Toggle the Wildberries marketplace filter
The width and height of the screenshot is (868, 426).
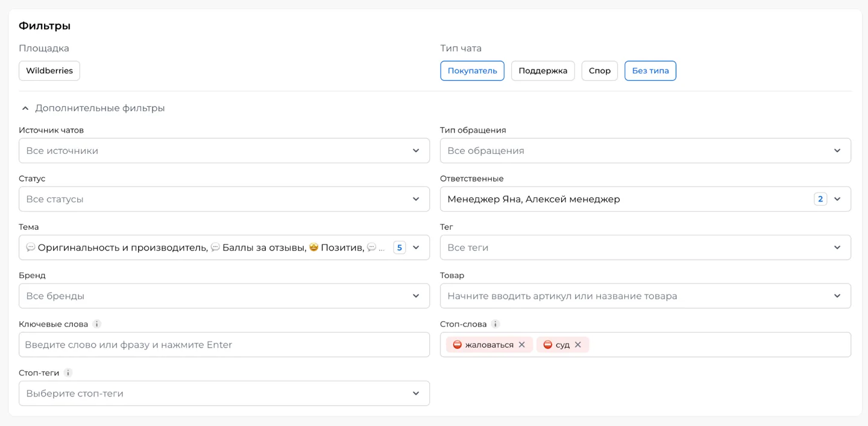pos(49,71)
